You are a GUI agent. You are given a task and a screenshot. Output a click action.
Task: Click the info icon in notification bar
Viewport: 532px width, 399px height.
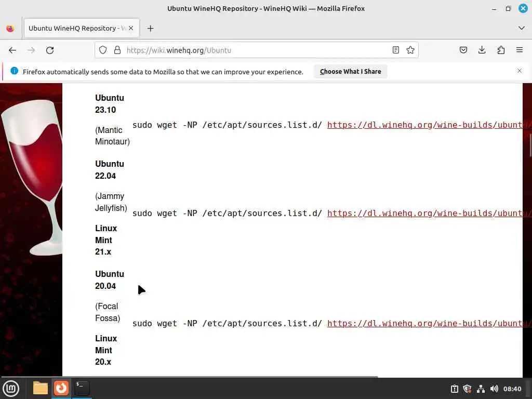pyautogui.click(x=14, y=71)
